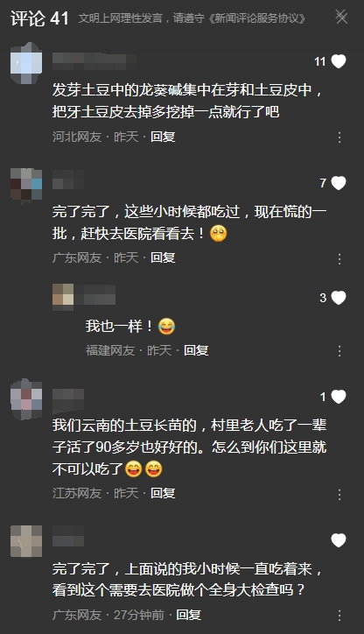Like the comment with 7 likes
This screenshot has height=634, width=364.
tap(339, 183)
